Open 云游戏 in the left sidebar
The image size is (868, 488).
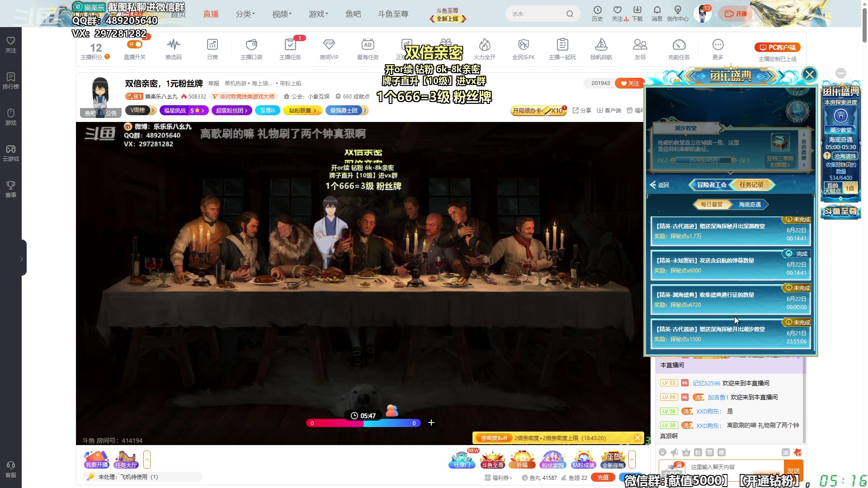pos(11,153)
